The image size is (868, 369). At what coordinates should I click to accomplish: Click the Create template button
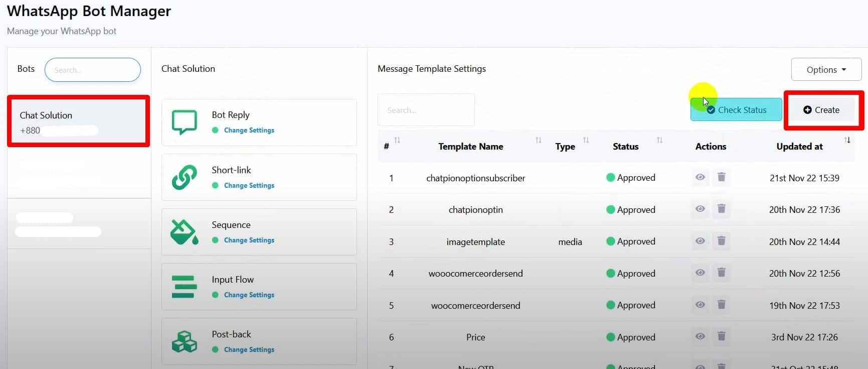point(821,110)
